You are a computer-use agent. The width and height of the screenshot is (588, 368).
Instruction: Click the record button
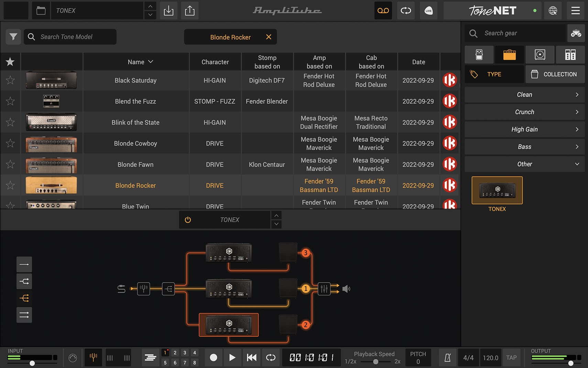click(x=214, y=358)
